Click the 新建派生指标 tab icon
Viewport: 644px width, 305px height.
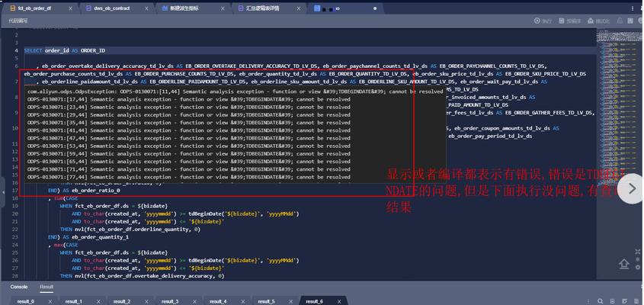click(x=165, y=8)
